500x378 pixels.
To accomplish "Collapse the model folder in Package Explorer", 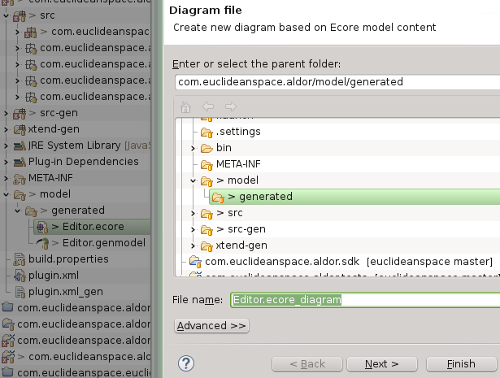I will pyautogui.click(x=6, y=194).
